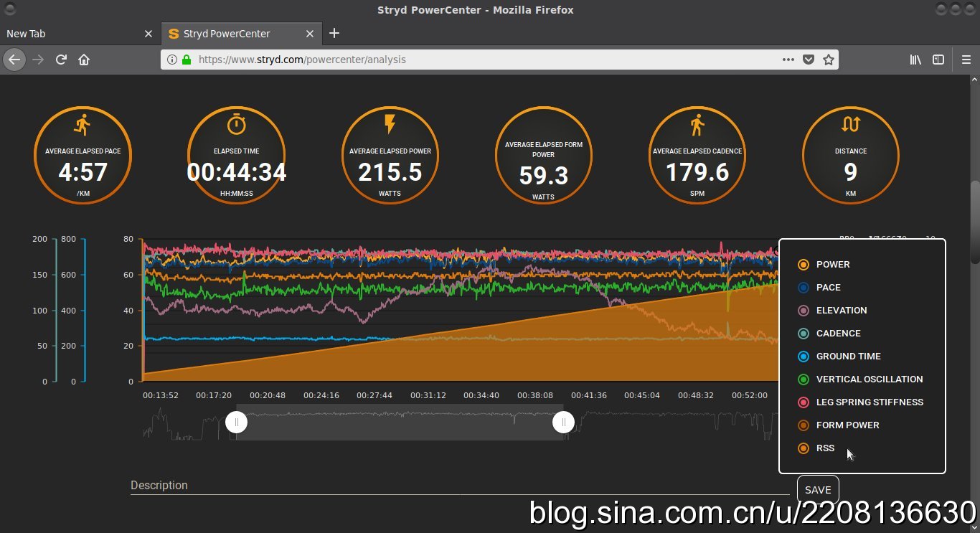Screen dimensions: 980x533
Task: Toggle the POWER series in the legend
Action: tap(823, 265)
